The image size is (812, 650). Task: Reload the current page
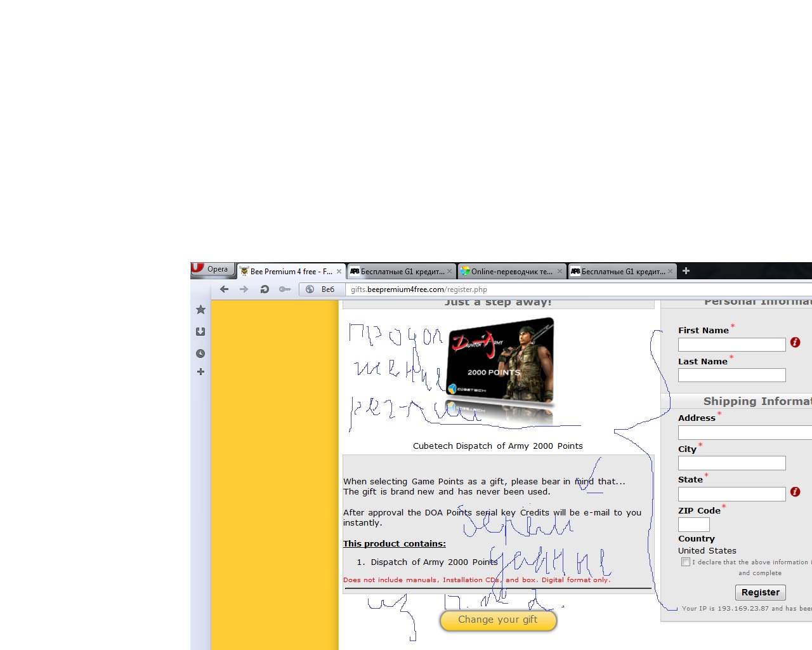[265, 289]
